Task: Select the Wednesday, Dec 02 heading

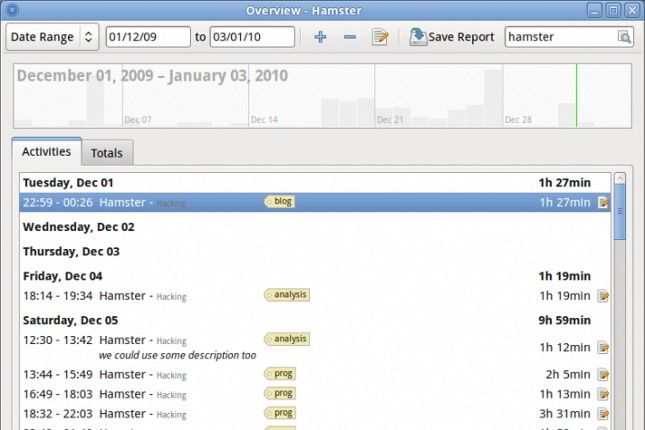Action: point(79,227)
